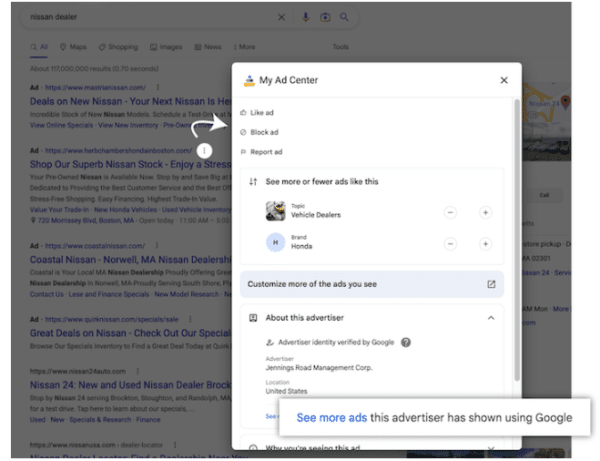
Task: See fewer Honda brand ads
Action: [450, 244]
